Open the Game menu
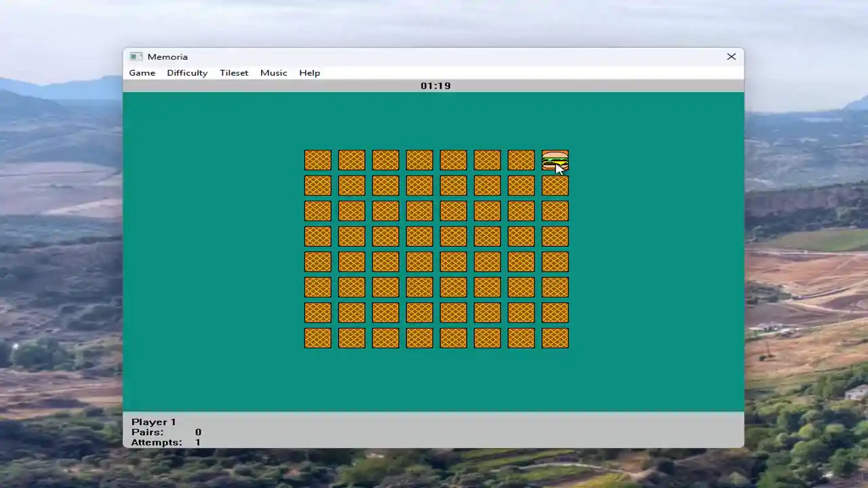The width and height of the screenshot is (868, 488). [x=142, y=73]
